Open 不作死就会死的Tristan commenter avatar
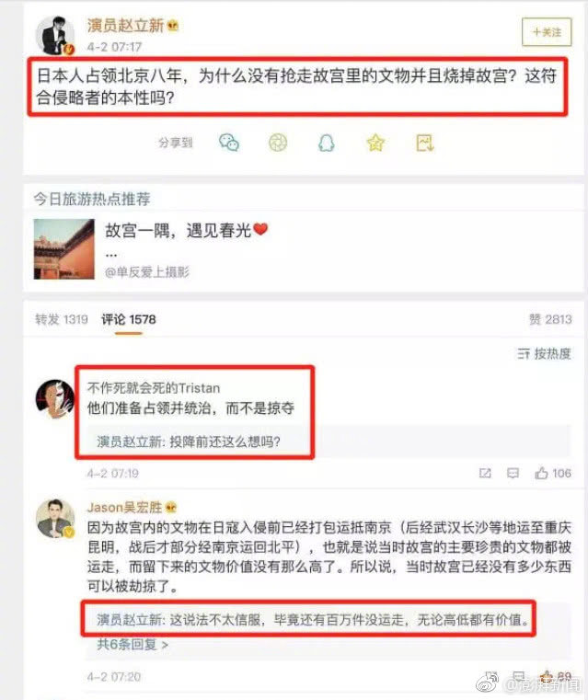The width and height of the screenshot is (588, 700). pos(55,398)
